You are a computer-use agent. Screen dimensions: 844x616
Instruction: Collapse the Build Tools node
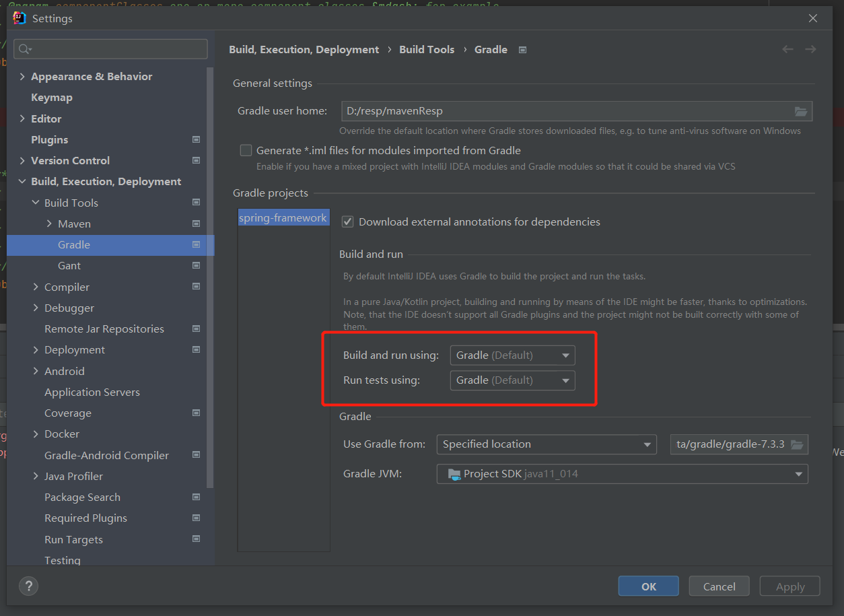[x=36, y=203]
